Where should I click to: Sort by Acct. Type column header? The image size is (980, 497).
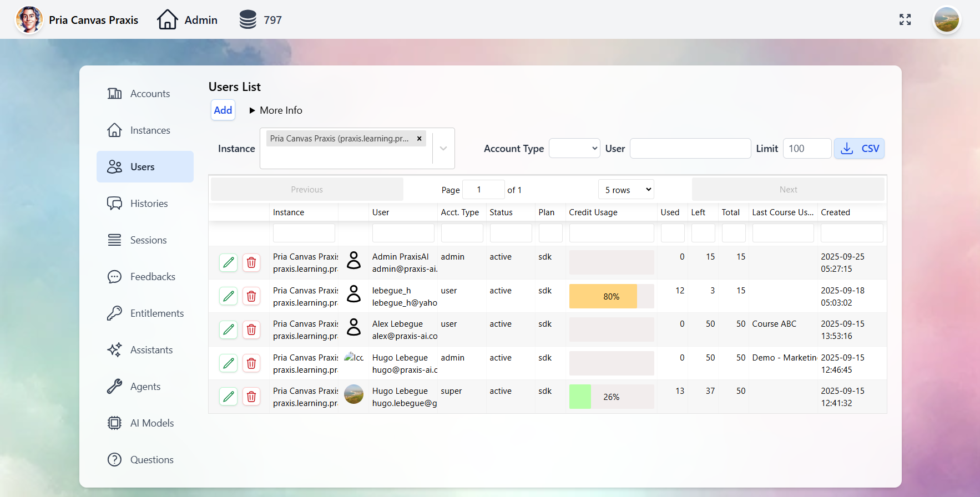462,212
